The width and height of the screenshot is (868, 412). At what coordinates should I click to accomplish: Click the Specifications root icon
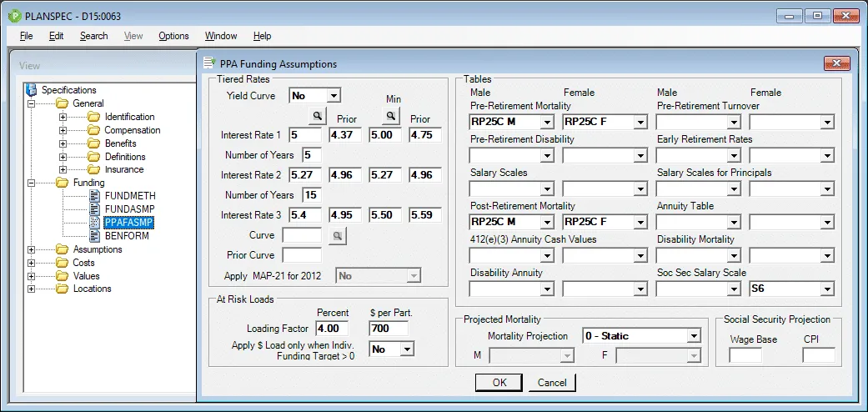[x=33, y=90]
